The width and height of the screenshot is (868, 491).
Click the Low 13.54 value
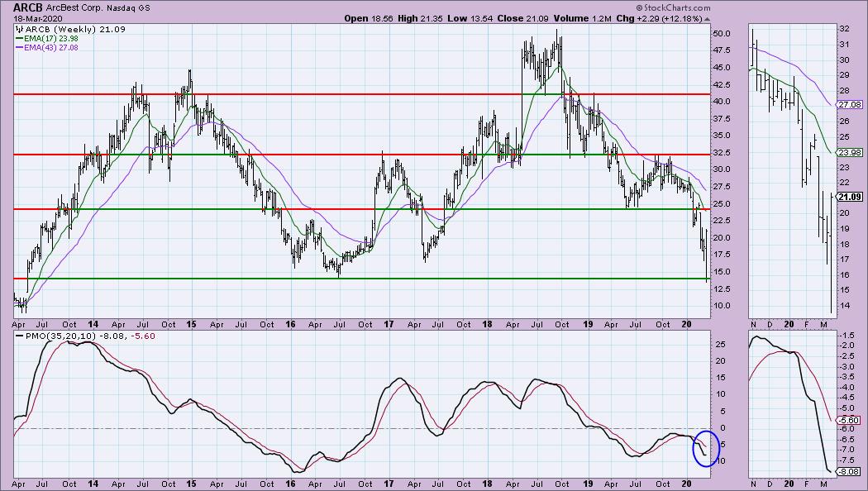tap(470, 18)
